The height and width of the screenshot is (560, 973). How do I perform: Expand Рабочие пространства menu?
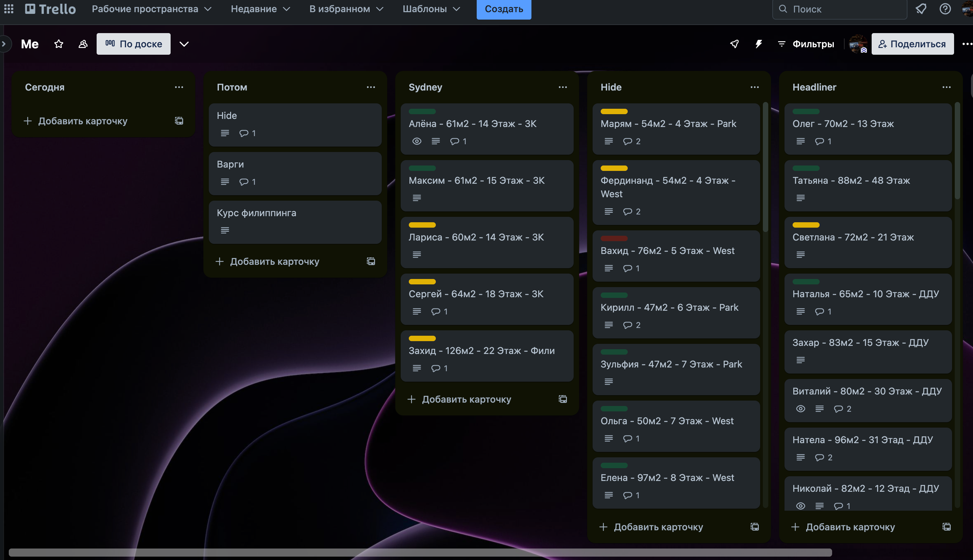152,8
